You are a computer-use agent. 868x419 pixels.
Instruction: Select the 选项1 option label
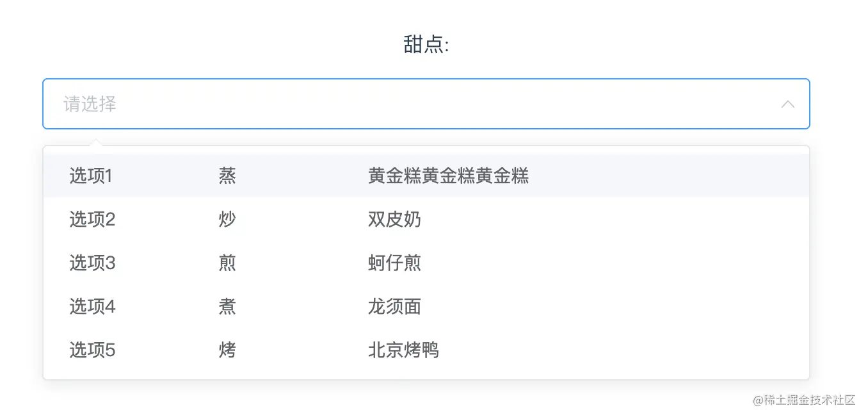[91, 176]
